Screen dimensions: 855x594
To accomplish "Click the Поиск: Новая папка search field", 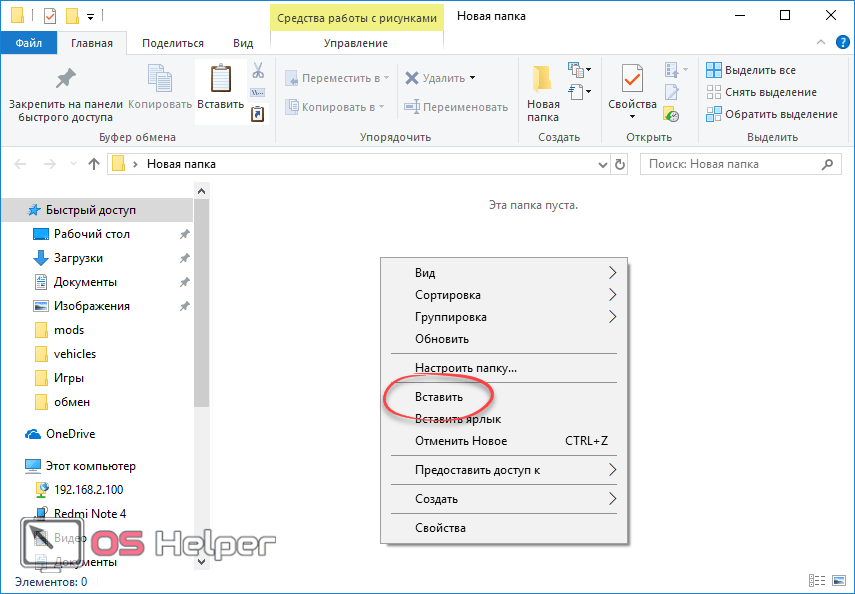I will click(728, 164).
